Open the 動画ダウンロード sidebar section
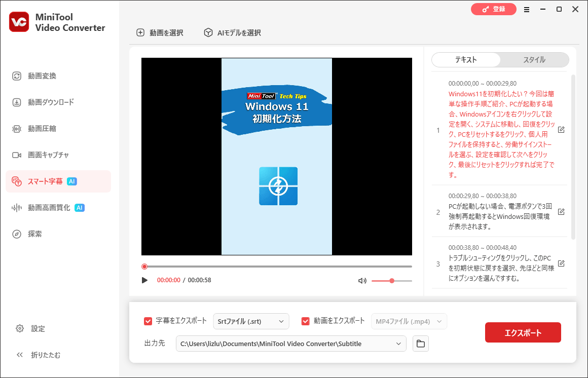 click(58, 102)
